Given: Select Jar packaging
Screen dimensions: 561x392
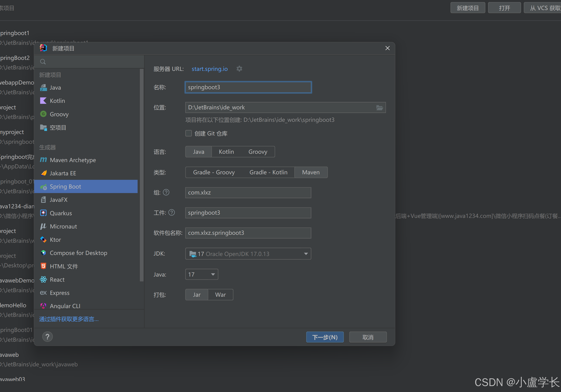Looking at the screenshot, I should [x=197, y=295].
